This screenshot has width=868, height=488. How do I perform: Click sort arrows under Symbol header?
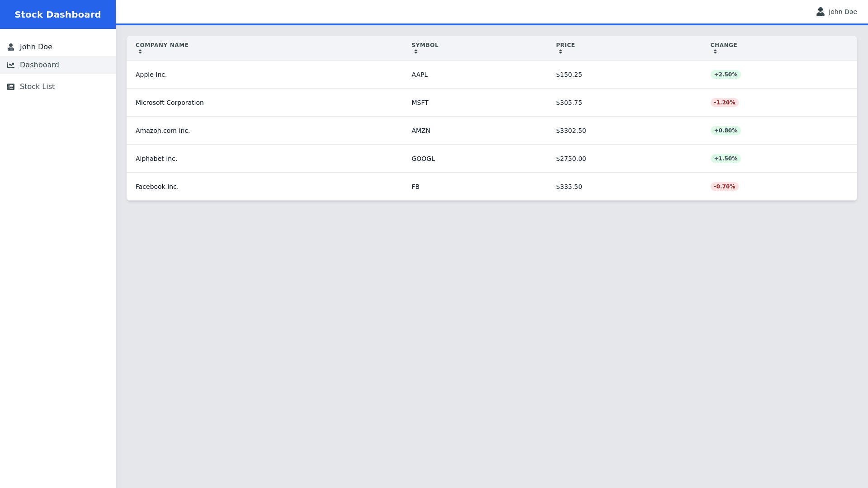pyautogui.click(x=416, y=52)
